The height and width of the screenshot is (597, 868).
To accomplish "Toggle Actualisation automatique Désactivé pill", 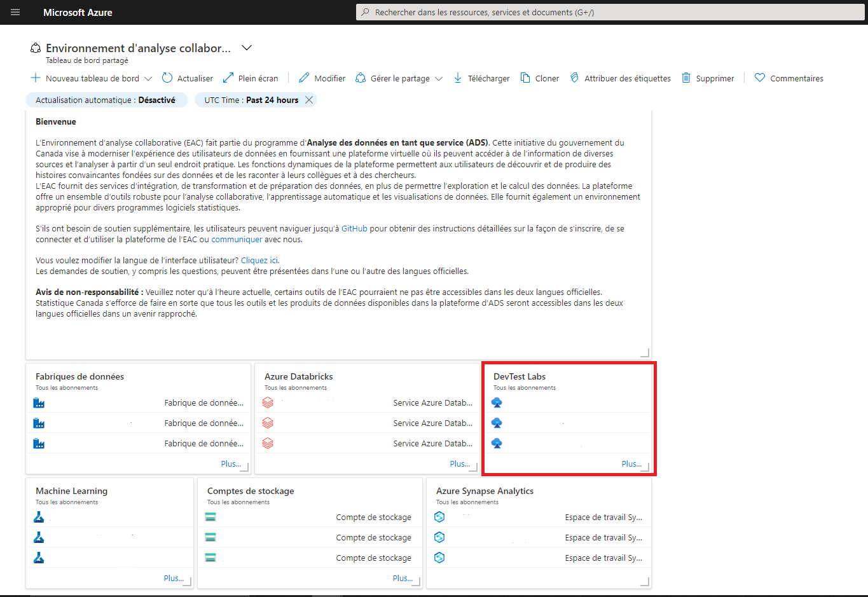I will point(106,100).
